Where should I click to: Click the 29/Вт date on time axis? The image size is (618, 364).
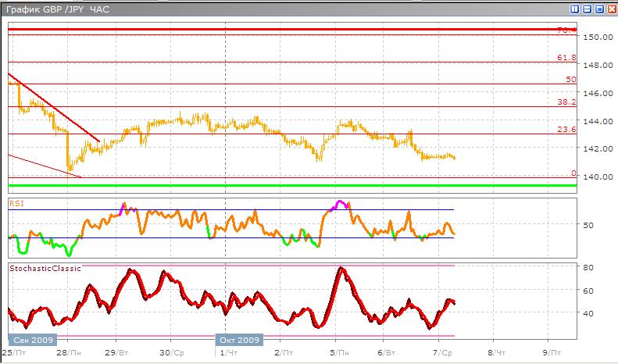(x=116, y=353)
